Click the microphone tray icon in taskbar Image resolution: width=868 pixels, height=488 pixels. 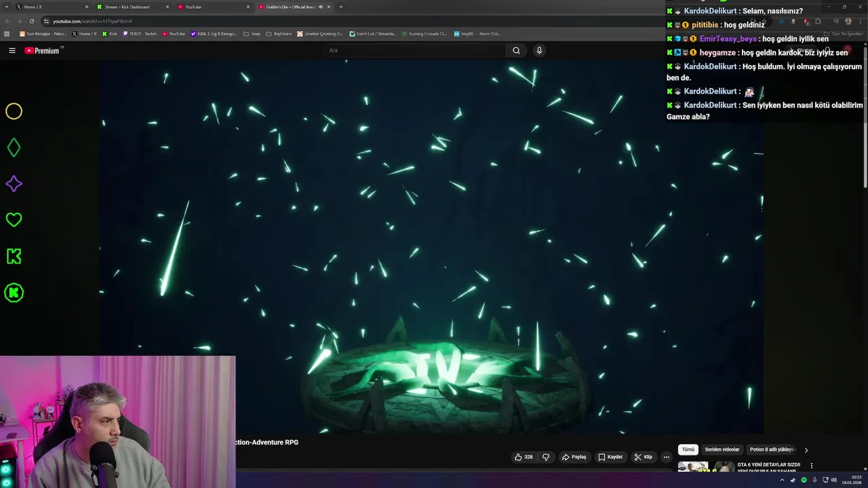click(x=814, y=480)
